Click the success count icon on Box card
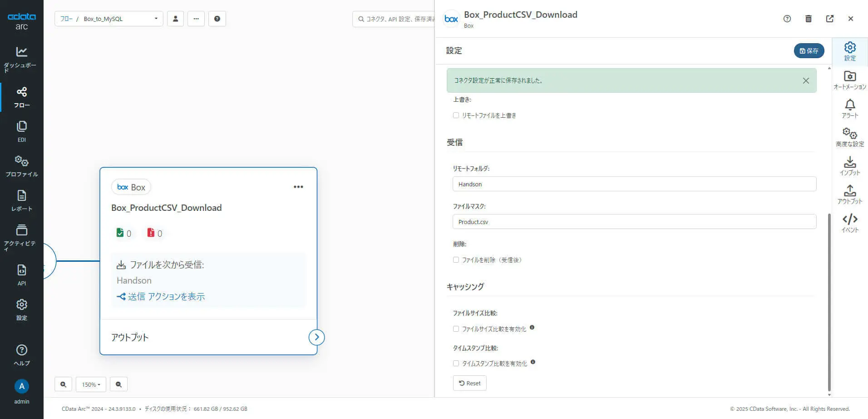This screenshot has height=419, width=868. (x=120, y=233)
